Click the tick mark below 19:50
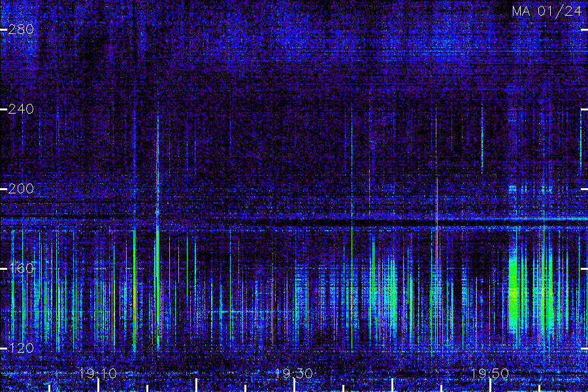588x392 pixels. [490, 385]
